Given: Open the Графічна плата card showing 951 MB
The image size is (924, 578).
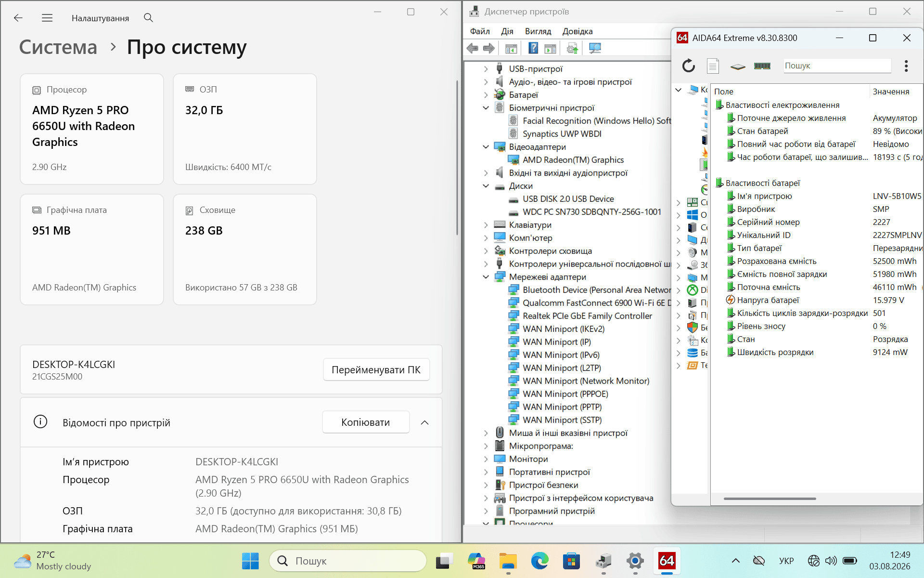Looking at the screenshot, I should [x=92, y=250].
